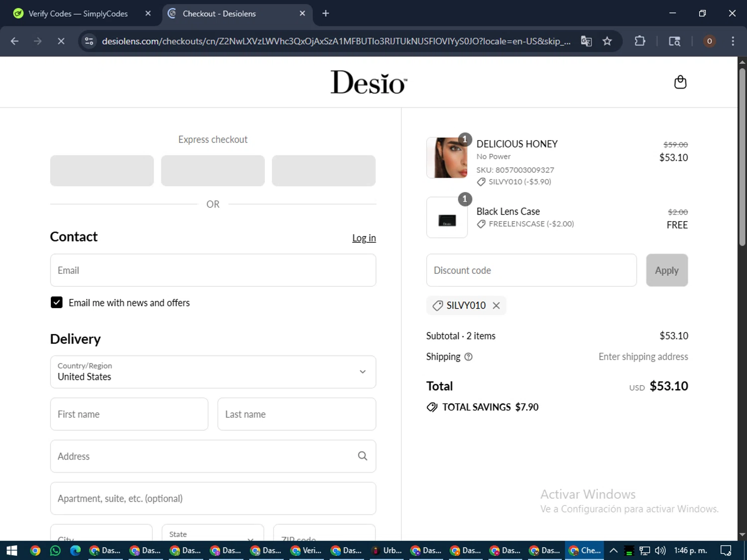This screenshot has height=560, width=747.
Task: Show hidden system tray icons
Action: (x=614, y=551)
